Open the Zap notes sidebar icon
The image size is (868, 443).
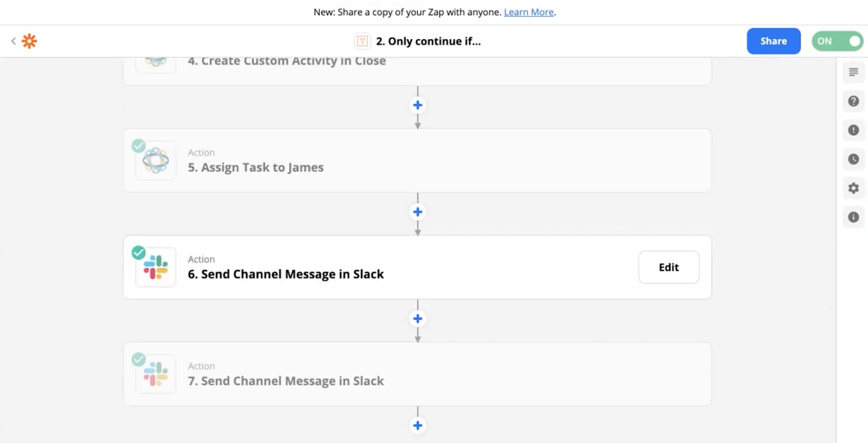coord(853,72)
